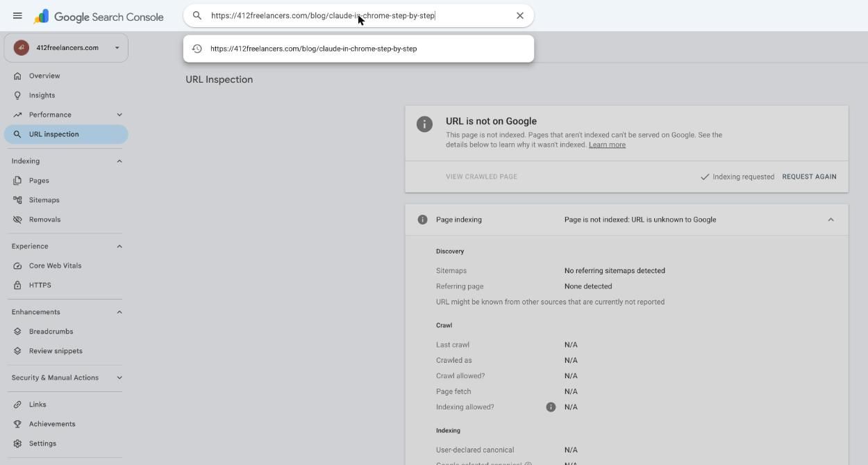Click the Sitemaps tree icon
868x465 pixels.
(17, 200)
